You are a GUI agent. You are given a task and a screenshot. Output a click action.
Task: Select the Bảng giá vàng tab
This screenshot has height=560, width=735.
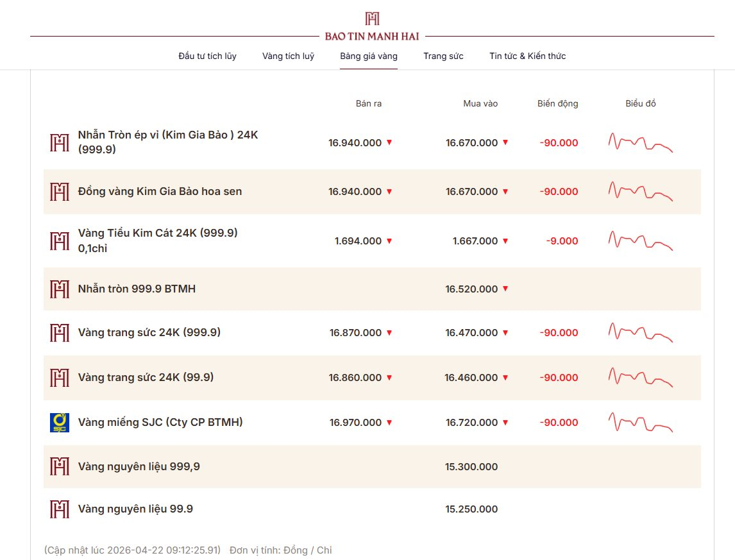(369, 56)
